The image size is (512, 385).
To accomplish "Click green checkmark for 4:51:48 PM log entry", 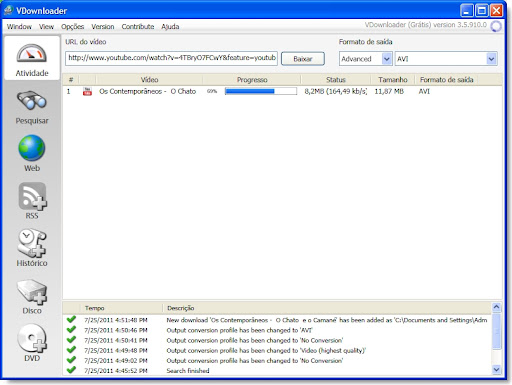I will tap(71, 319).
